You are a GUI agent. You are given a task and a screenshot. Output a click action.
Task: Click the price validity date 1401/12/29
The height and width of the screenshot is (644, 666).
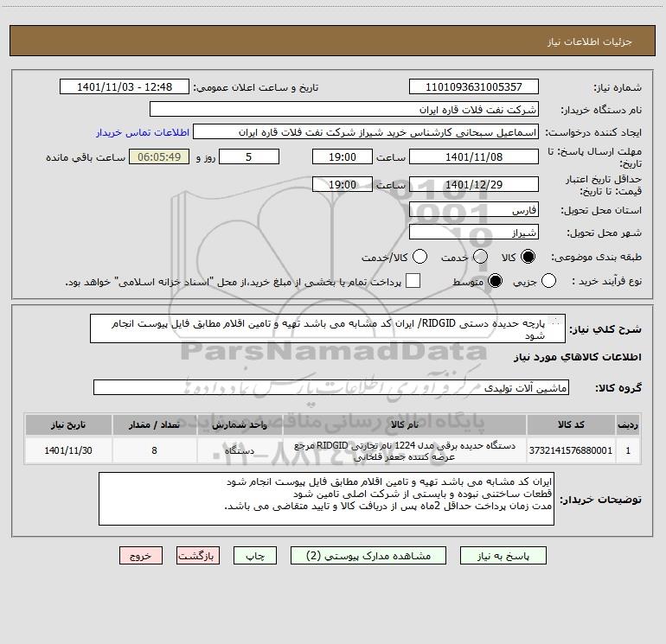(x=474, y=184)
